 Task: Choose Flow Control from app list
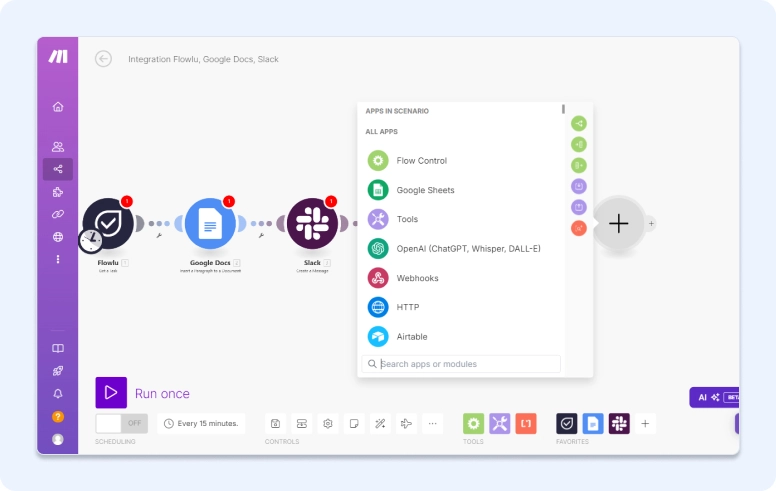(x=462, y=161)
